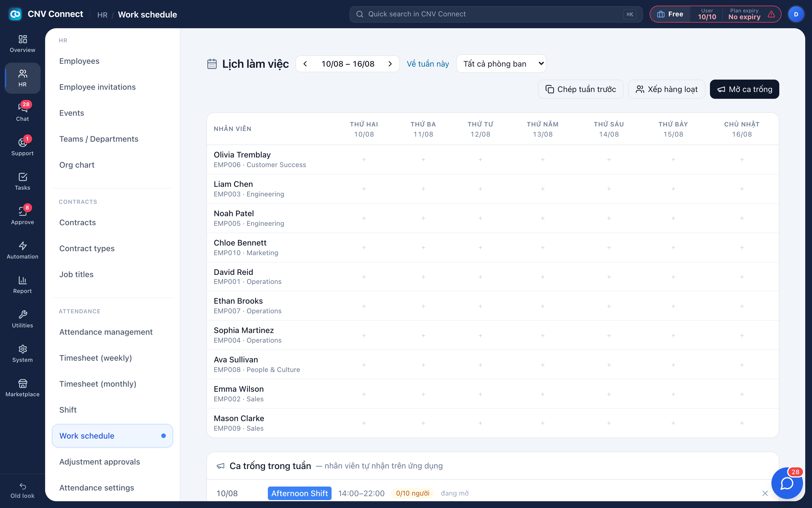Open the Utilities wrench icon

coord(23,319)
